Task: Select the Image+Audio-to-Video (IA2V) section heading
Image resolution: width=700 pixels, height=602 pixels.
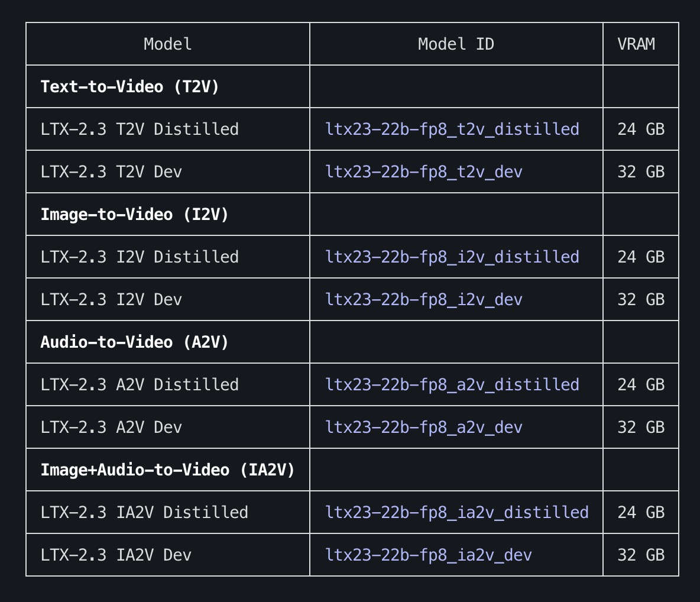Action: coord(167,470)
